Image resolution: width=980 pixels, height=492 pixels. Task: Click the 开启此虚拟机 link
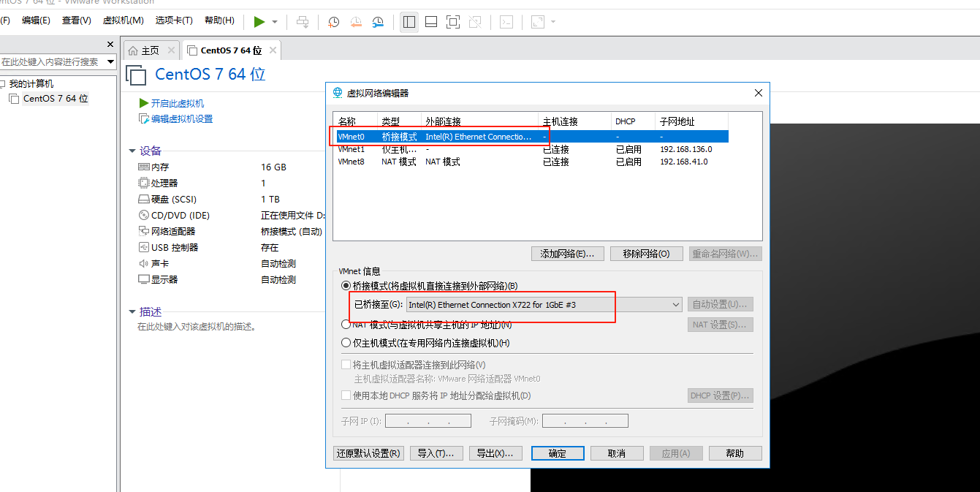[x=178, y=104]
